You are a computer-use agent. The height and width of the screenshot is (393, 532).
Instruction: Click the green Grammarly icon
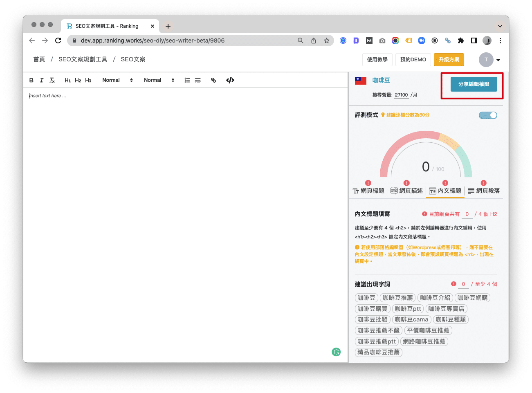(336, 352)
